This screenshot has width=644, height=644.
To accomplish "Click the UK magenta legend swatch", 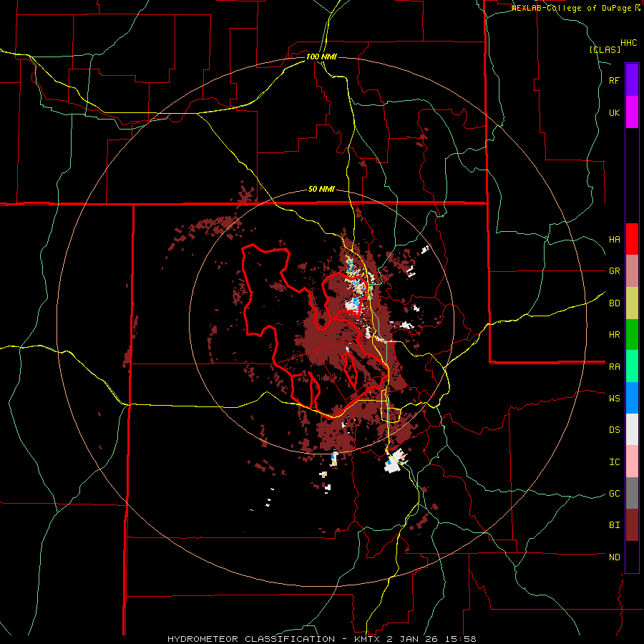I will pyautogui.click(x=632, y=112).
